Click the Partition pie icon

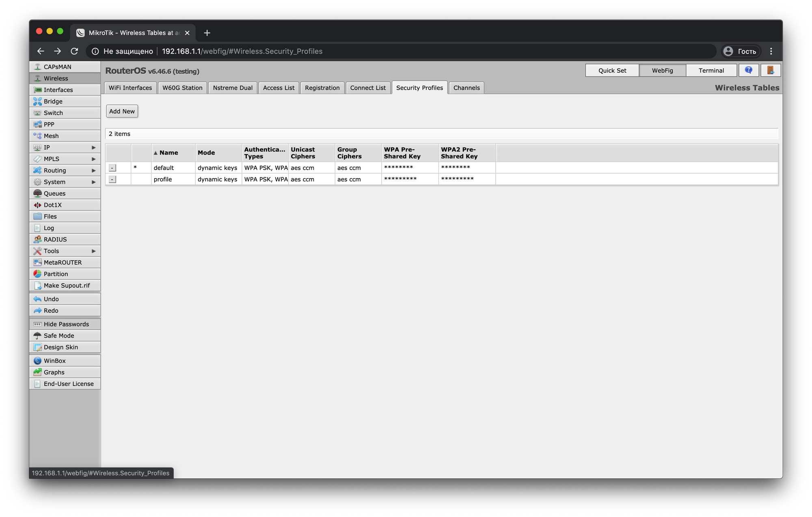(38, 274)
